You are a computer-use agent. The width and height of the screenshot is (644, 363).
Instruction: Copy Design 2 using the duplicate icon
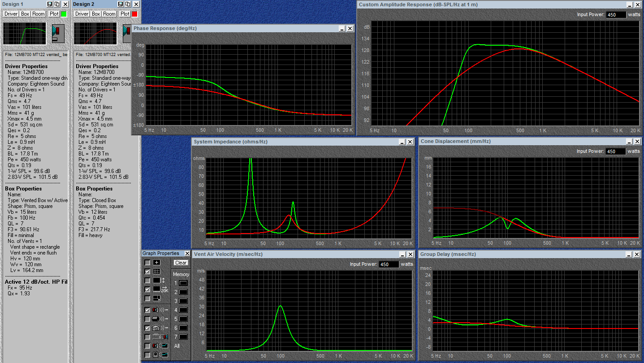[128, 4]
